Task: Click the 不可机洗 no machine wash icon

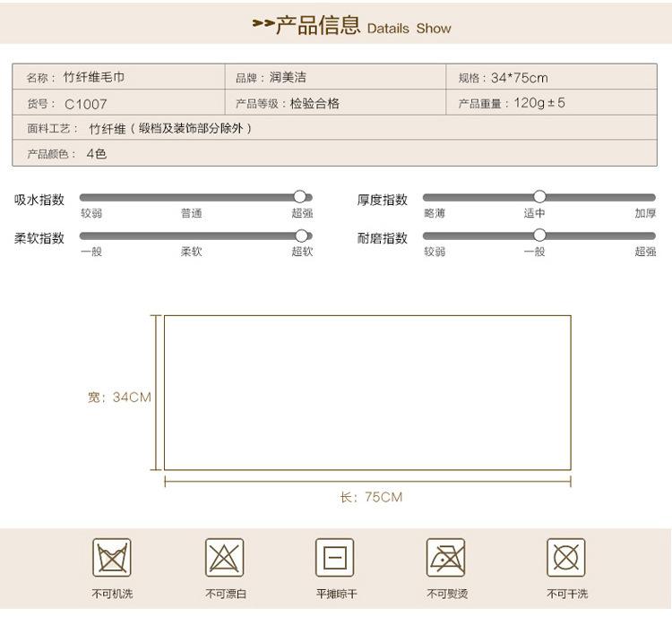Action: point(112,557)
